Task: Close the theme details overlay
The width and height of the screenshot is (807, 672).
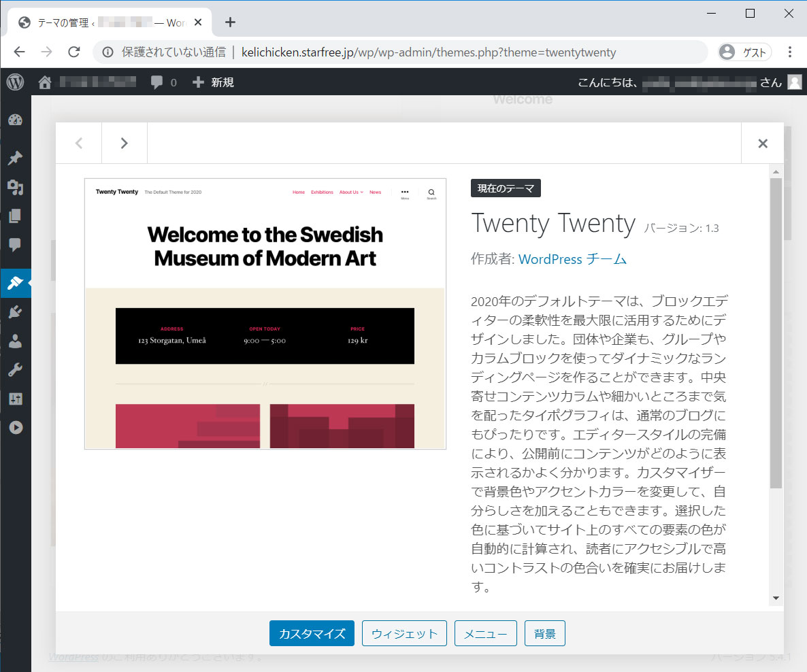Action: [763, 143]
